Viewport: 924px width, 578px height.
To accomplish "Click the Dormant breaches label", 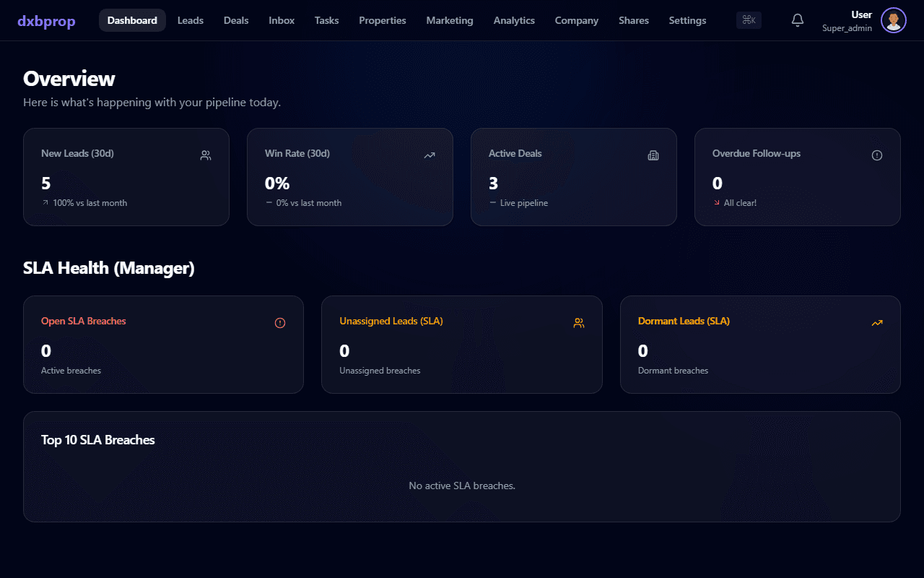I will [674, 371].
